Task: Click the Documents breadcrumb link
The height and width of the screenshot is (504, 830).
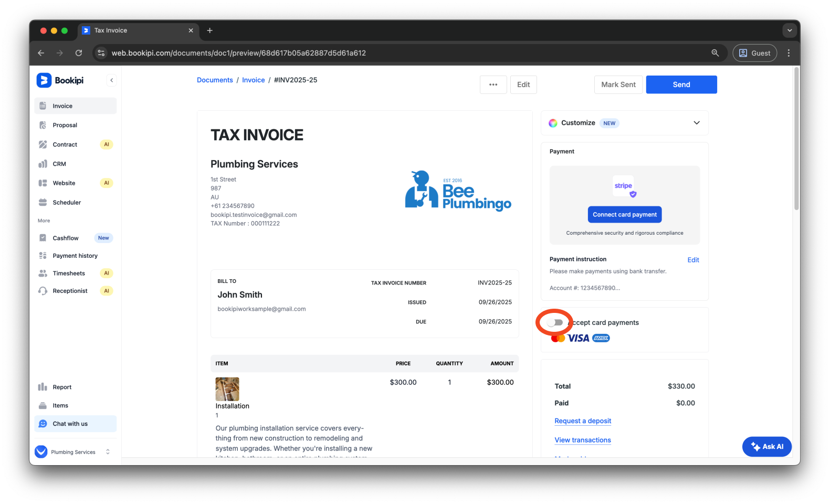Action: [x=215, y=80]
